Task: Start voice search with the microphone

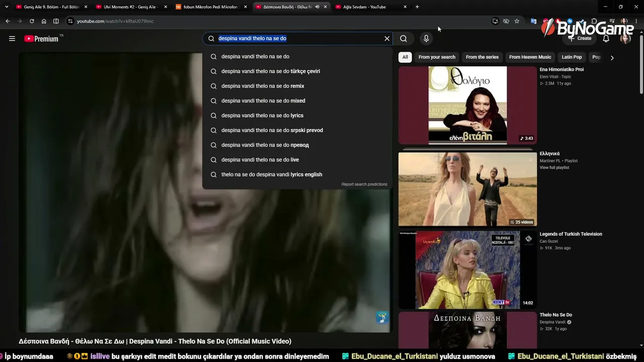Action: [426, 39]
